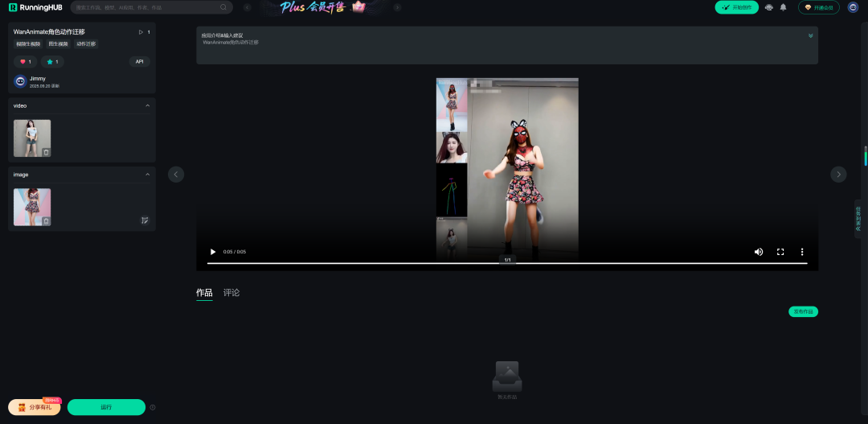Open the uploaded image thumbnail
868x424 pixels.
coord(32,207)
